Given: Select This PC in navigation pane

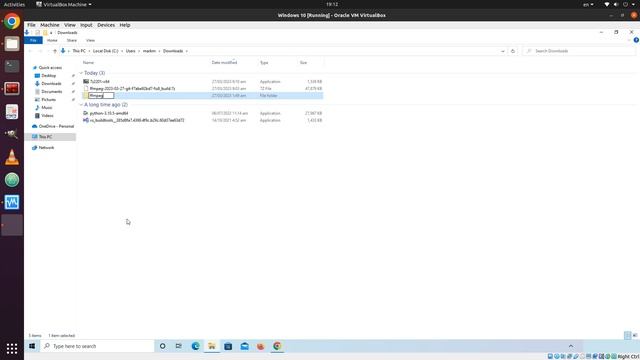Looking at the screenshot, I should click(x=45, y=137).
